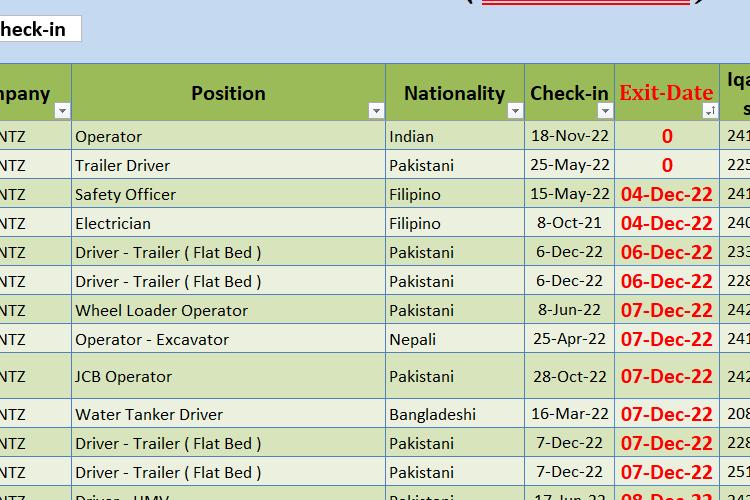This screenshot has height=500, width=750.
Task: Select the Wheel Loader Operator cell
Action: 228,310
